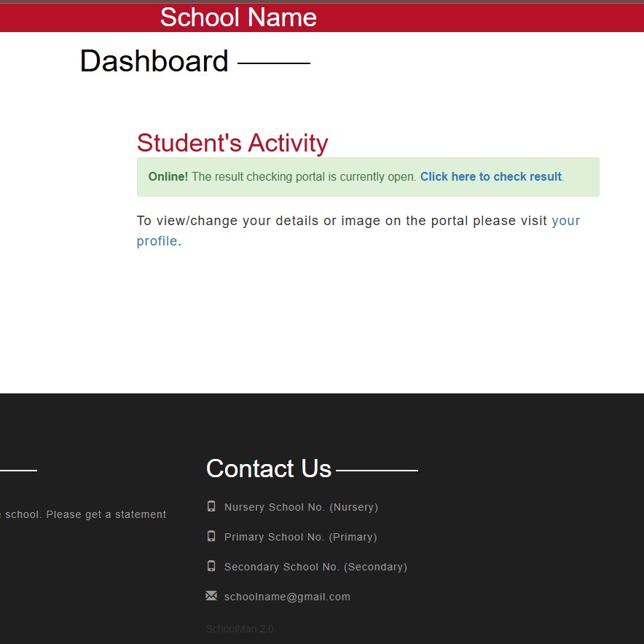This screenshot has width=644, height=644.
Task: Select the Dashboard page heading
Action: pos(154,62)
